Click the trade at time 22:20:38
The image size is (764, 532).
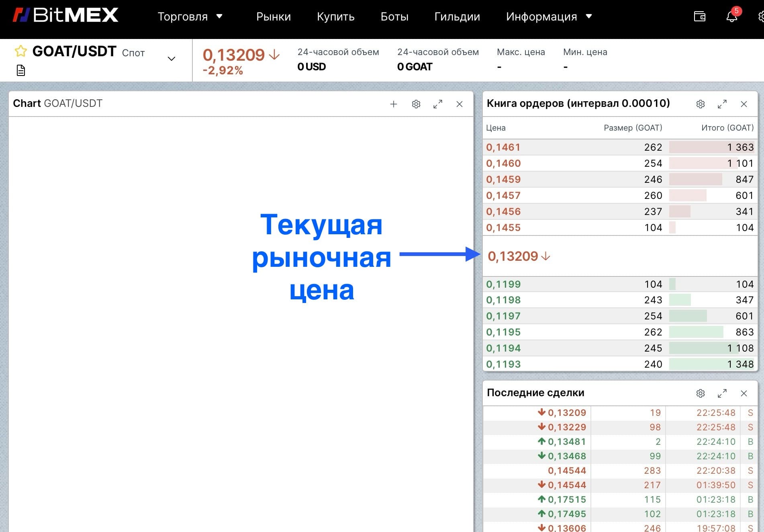[x=716, y=471]
